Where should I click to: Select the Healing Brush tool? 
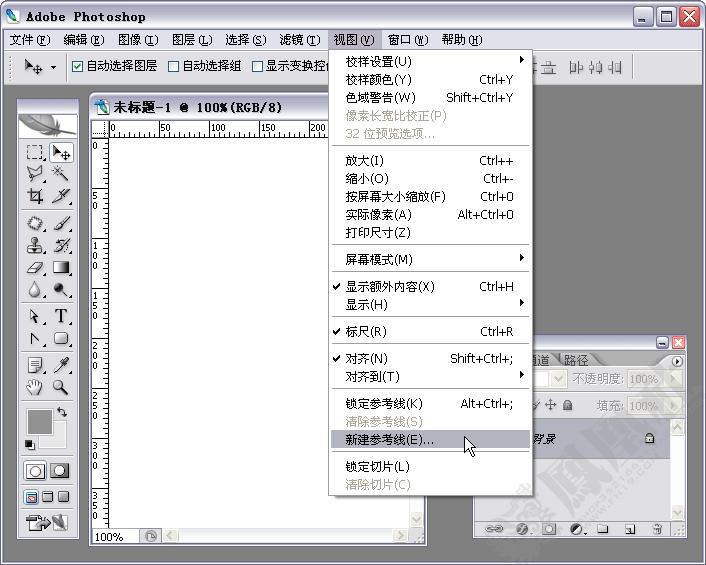click(35, 223)
